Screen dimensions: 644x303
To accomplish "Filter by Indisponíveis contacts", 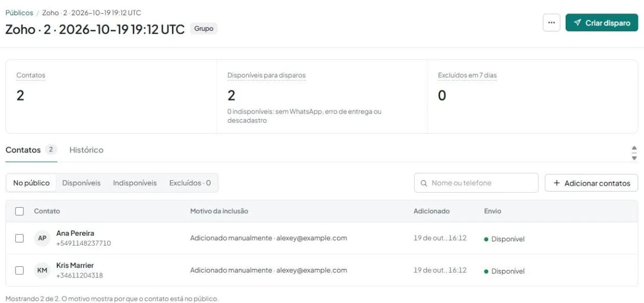I will [135, 183].
